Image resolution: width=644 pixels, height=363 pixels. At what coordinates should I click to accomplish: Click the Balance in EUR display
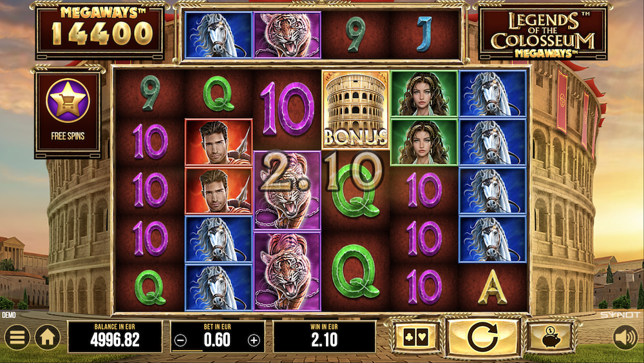click(x=115, y=337)
